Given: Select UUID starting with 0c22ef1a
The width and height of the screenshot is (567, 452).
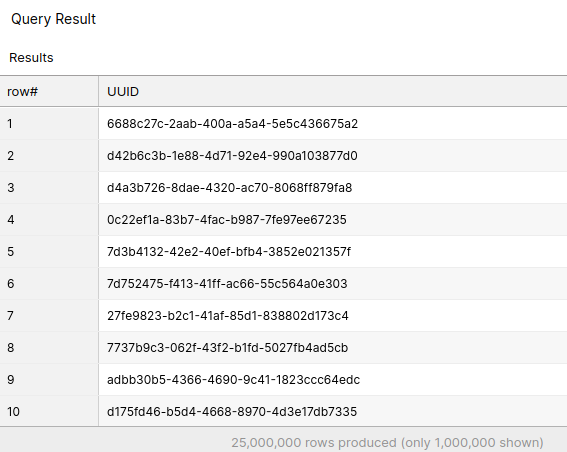Looking at the screenshot, I should [227, 220].
